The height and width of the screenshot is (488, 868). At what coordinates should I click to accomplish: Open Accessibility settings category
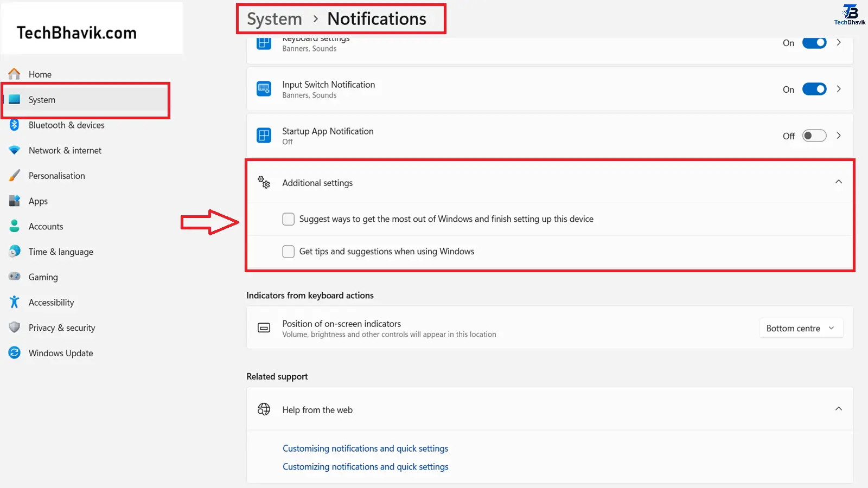tap(52, 303)
